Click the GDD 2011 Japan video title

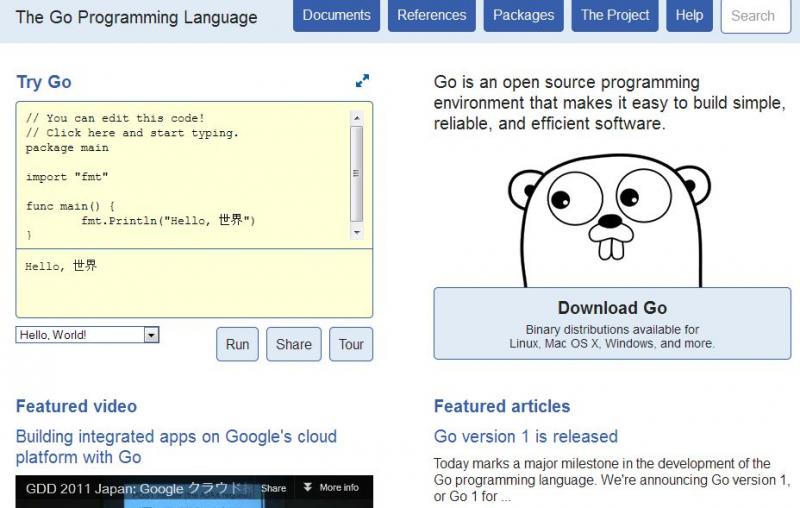point(138,489)
